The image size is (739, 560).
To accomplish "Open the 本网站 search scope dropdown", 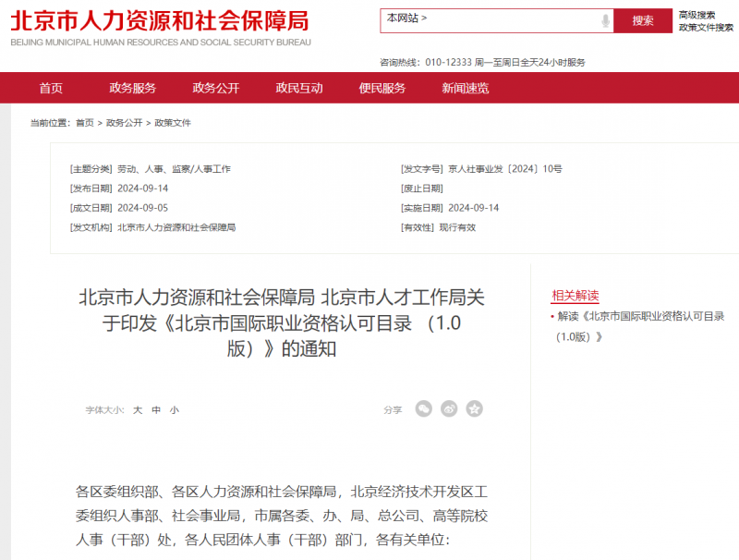I will (x=406, y=20).
